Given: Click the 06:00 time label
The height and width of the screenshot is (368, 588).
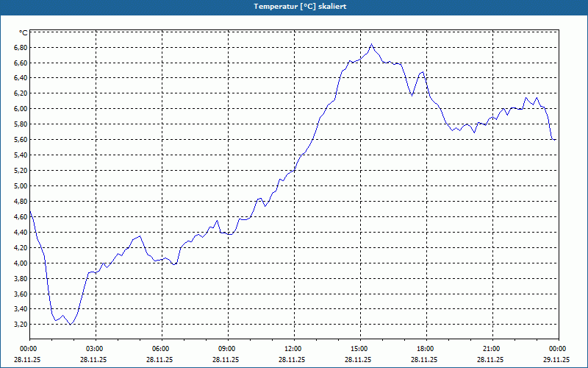Looking at the screenshot, I should [160, 349].
